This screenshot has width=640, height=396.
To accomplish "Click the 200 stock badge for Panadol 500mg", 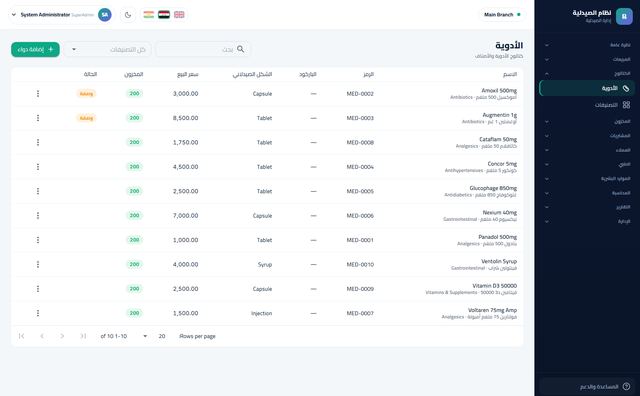I will 134,240.
